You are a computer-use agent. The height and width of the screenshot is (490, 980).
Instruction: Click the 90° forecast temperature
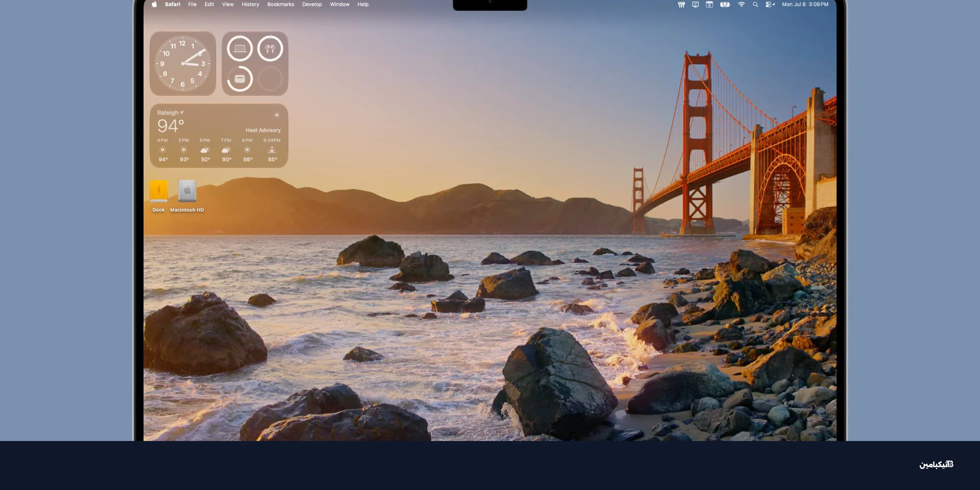(227, 159)
